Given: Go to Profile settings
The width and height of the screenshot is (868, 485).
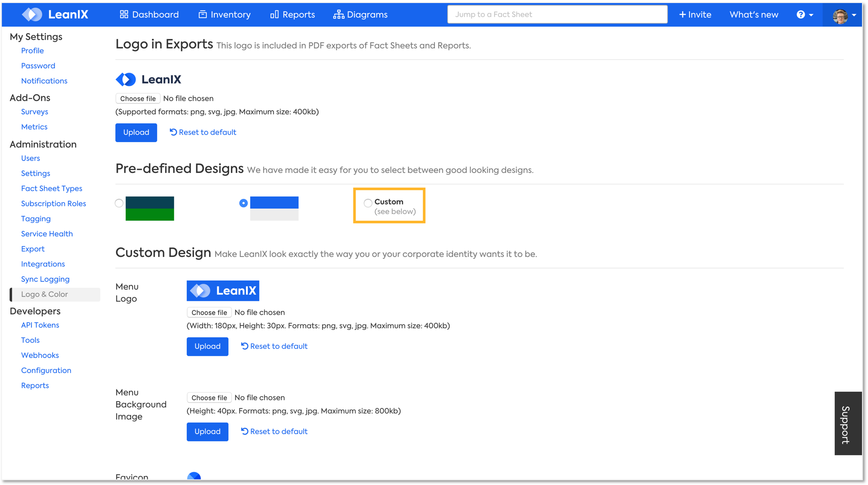Looking at the screenshot, I should coord(32,51).
